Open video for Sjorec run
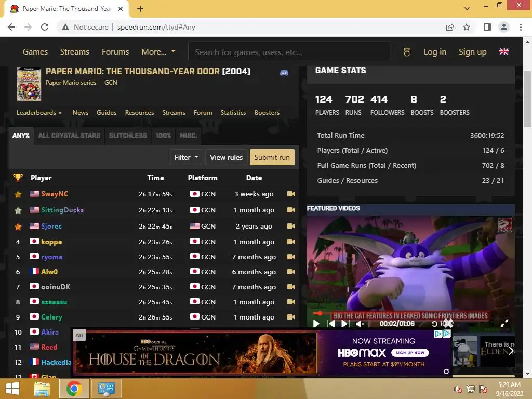This screenshot has height=399, width=532. coord(291,226)
